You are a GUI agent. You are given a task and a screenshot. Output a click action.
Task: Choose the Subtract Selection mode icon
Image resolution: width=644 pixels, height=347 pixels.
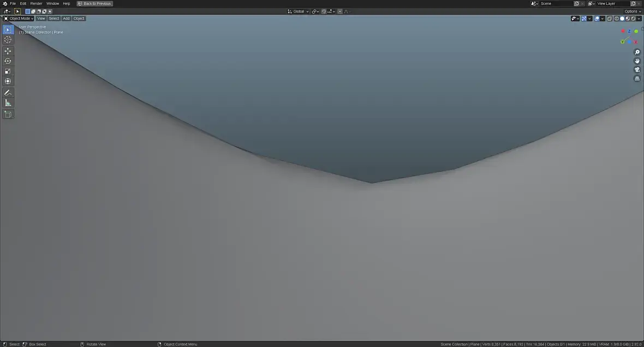39,11
